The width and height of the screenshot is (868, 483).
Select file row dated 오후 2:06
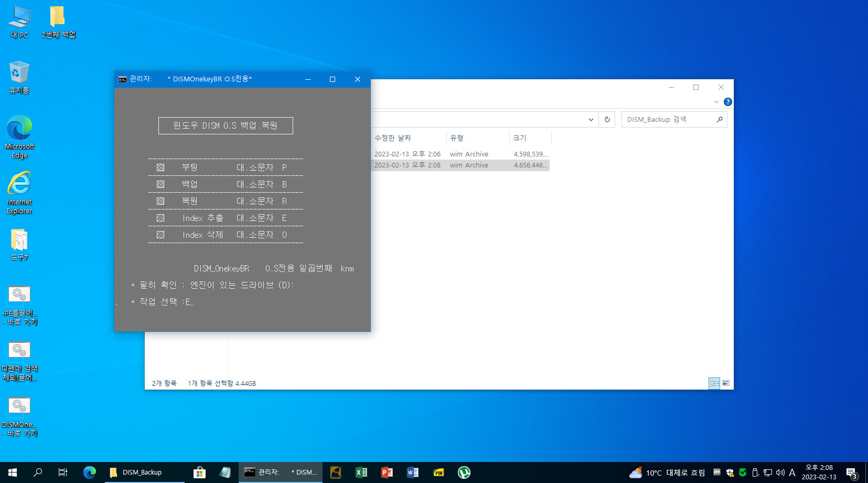coord(460,154)
